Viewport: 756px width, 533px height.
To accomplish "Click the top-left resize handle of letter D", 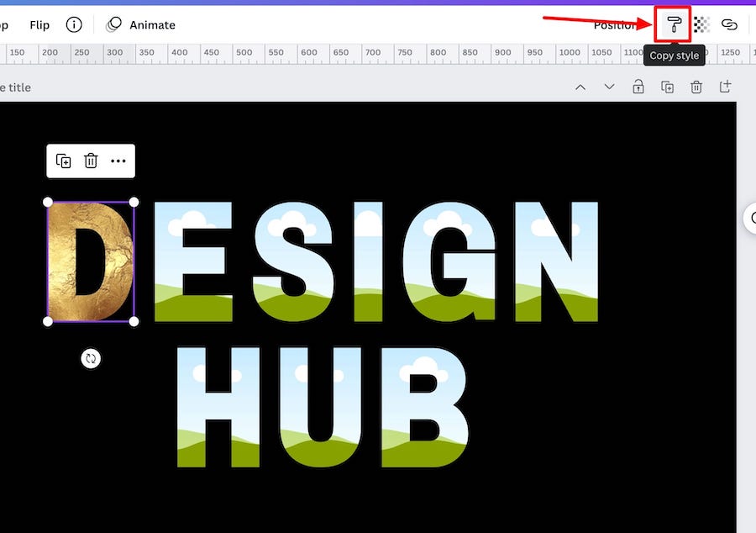I will pos(48,202).
